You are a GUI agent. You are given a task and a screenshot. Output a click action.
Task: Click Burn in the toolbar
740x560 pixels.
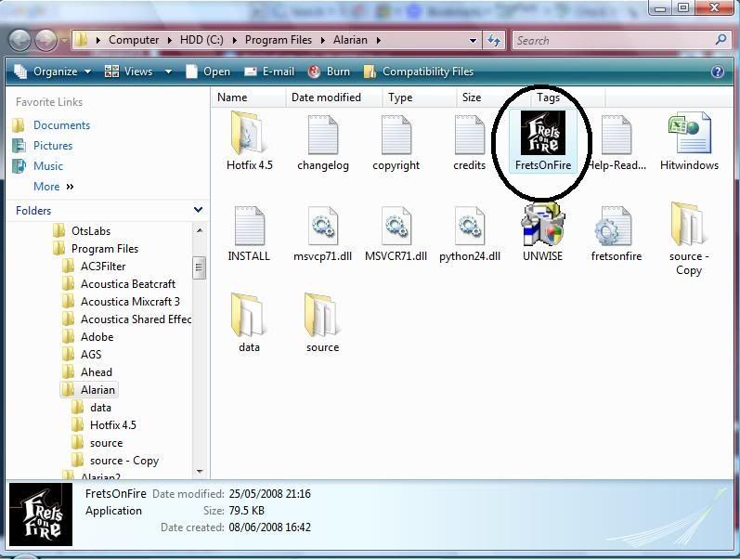[329, 72]
